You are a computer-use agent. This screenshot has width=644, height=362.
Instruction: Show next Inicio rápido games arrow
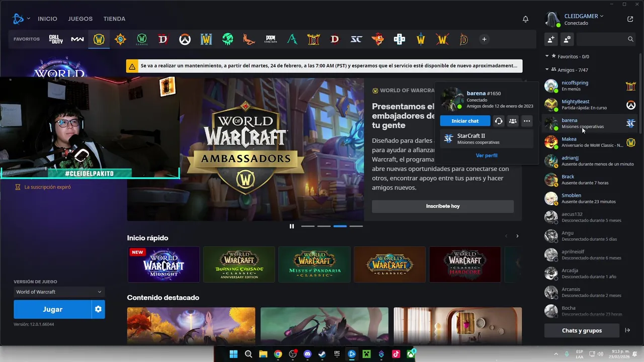[x=517, y=236]
